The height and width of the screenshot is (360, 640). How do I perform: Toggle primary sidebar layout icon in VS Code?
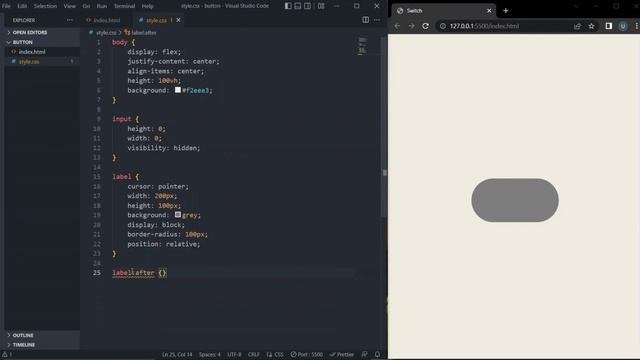288,6
